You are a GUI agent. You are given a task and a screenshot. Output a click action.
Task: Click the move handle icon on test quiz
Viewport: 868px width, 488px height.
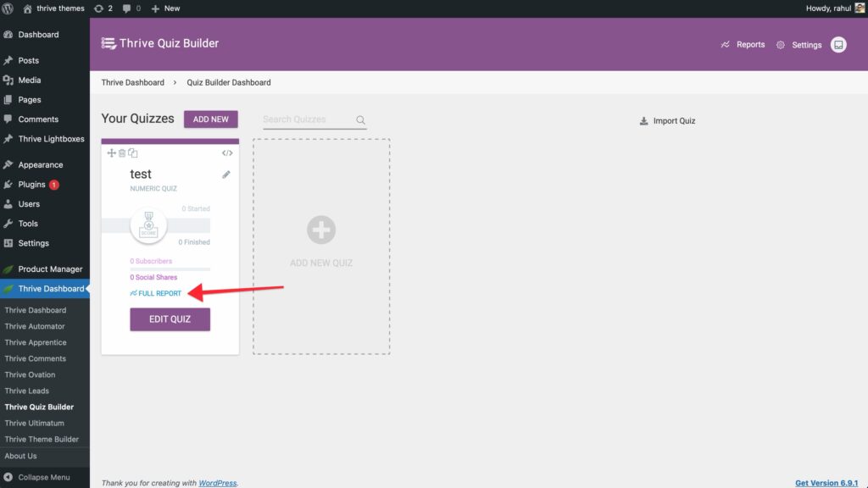[111, 153]
